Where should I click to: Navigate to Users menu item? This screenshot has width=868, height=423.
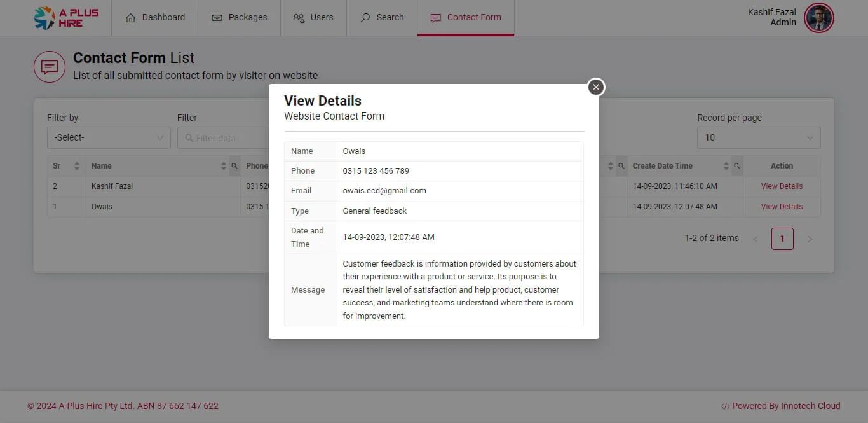(x=313, y=18)
